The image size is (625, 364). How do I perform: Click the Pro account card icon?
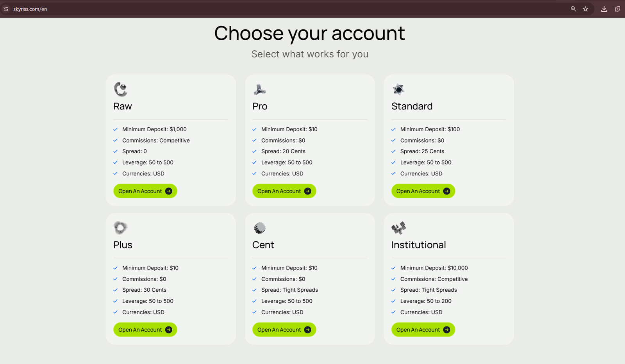(260, 89)
